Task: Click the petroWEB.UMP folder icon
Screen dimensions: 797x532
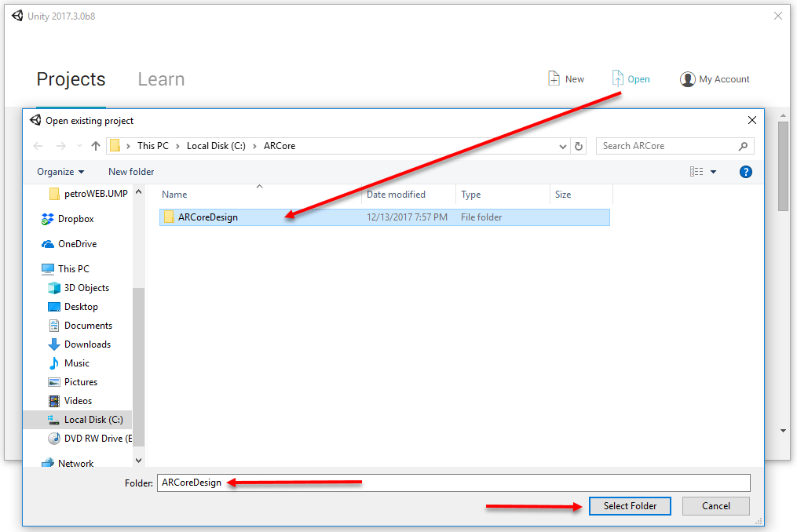Action: point(54,194)
